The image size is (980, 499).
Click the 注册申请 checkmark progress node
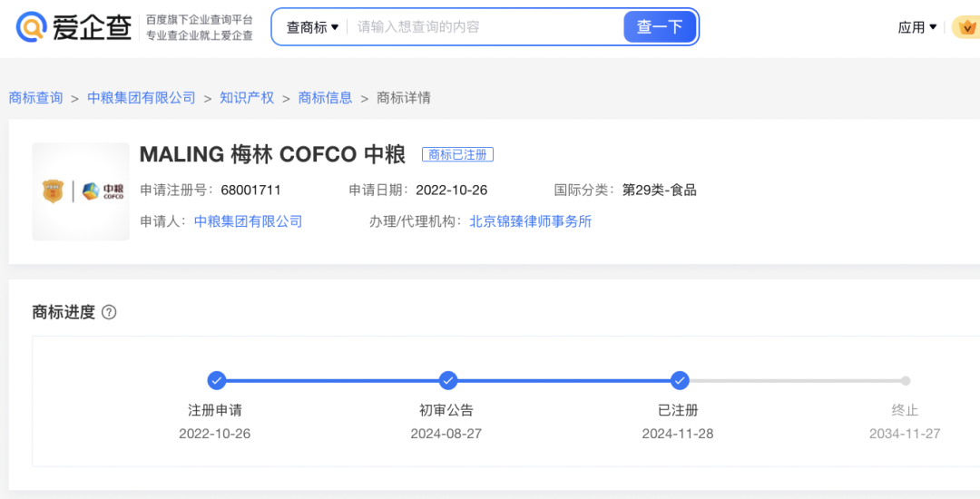(x=216, y=380)
